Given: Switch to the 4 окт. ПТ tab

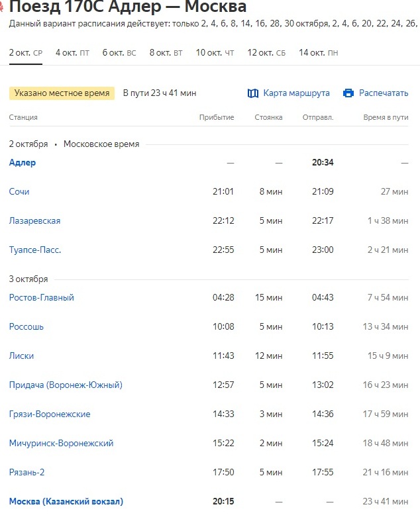Looking at the screenshot, I should point(72,53).
